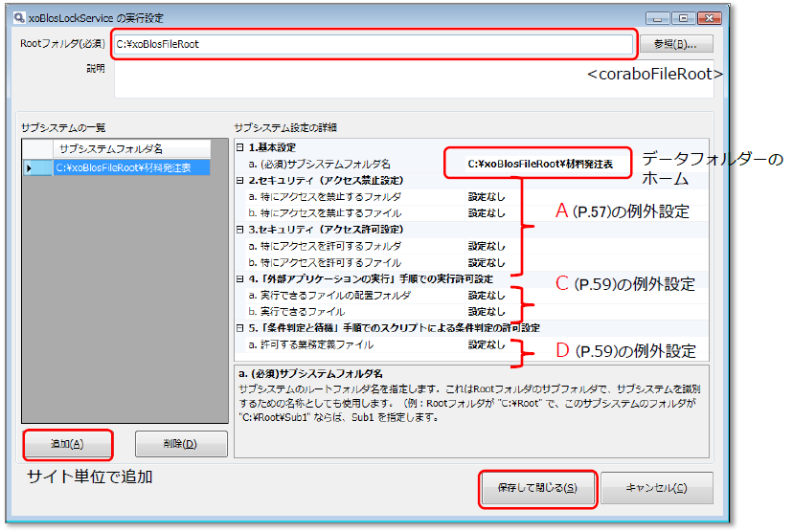793x532 pixels.
Task: Collapse the 2.セキュリティ（アクセス禁止設定） section
Action: click(x=240, y=181)
